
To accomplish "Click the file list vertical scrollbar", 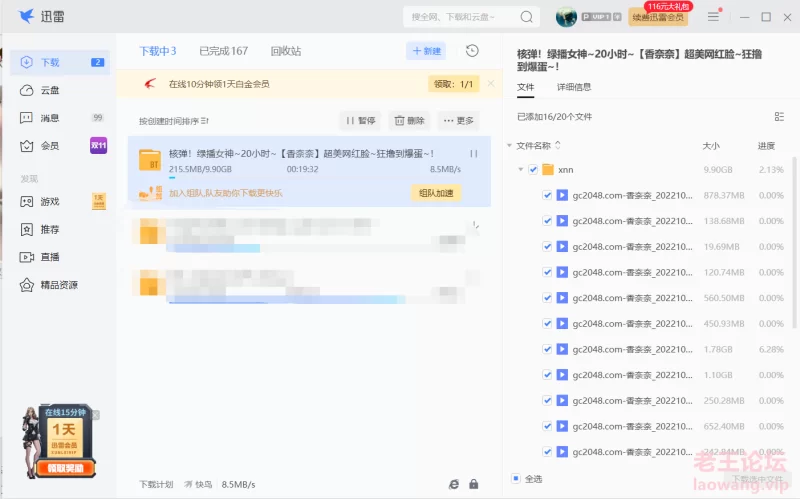I will point(794,242).
